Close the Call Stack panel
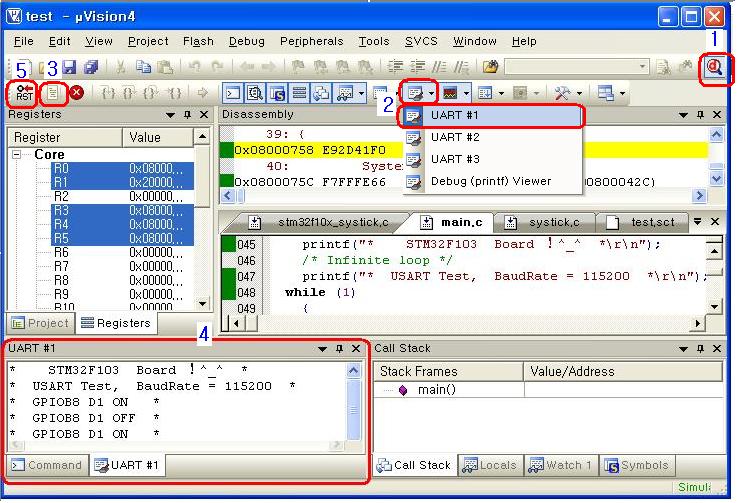The height and width of the screenshot is (503, 737). pyautogui.click(x=717, y=349)
